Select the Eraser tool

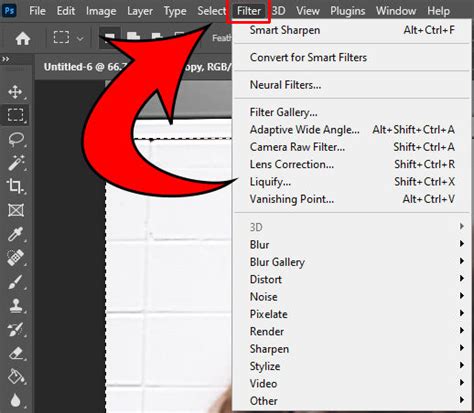15,353
